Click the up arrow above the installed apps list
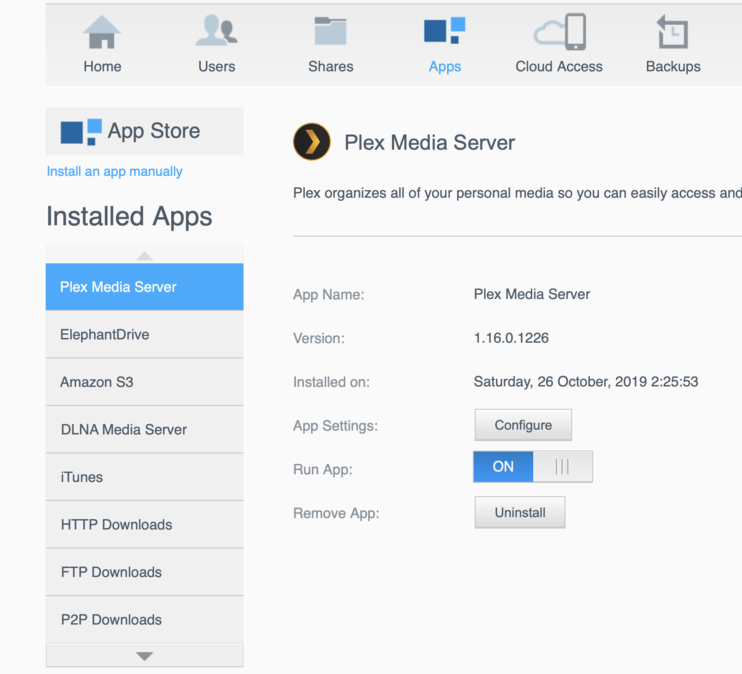 [x=144, y=256]
